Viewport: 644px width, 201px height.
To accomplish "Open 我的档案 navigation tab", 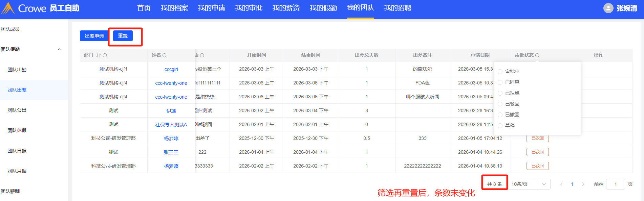I will click(174, 8).
